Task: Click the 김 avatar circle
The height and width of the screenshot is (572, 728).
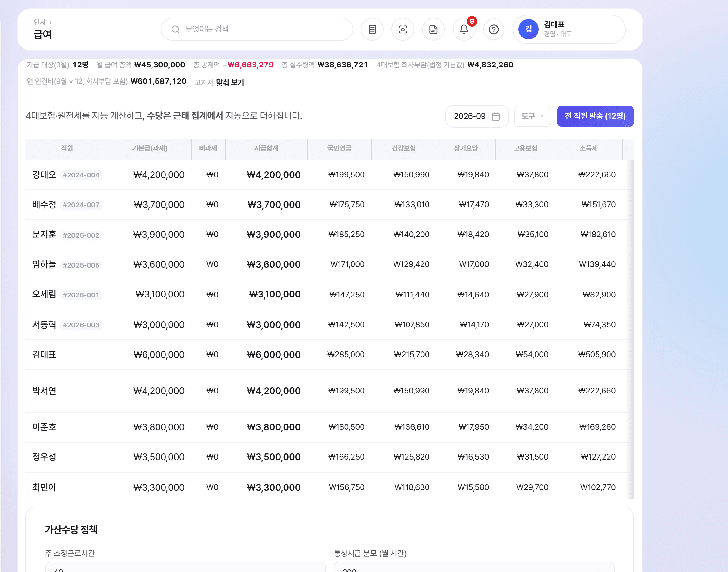Action: (x=528, y=29)
